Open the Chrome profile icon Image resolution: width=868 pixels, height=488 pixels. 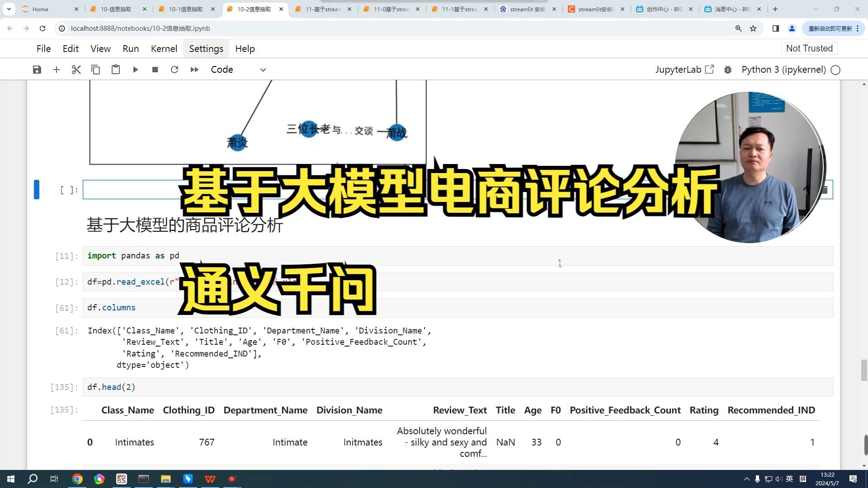coord(792,28)
